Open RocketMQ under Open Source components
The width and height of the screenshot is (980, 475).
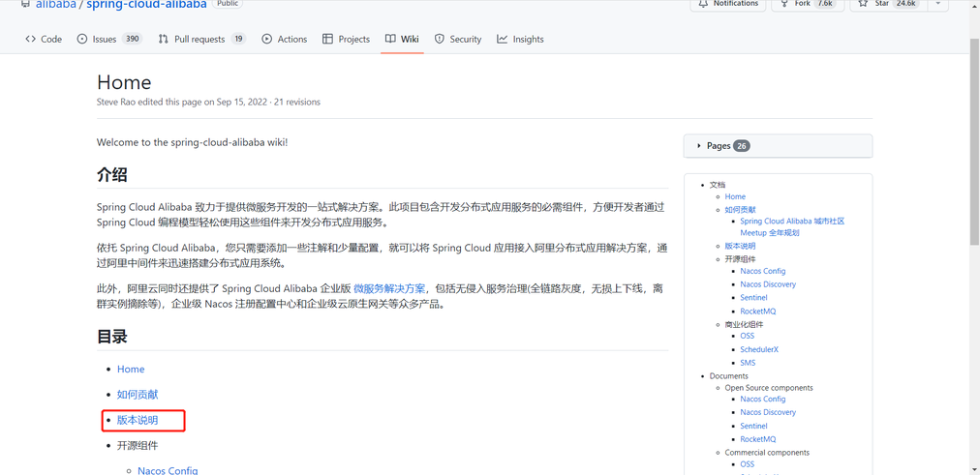[757, 439]
